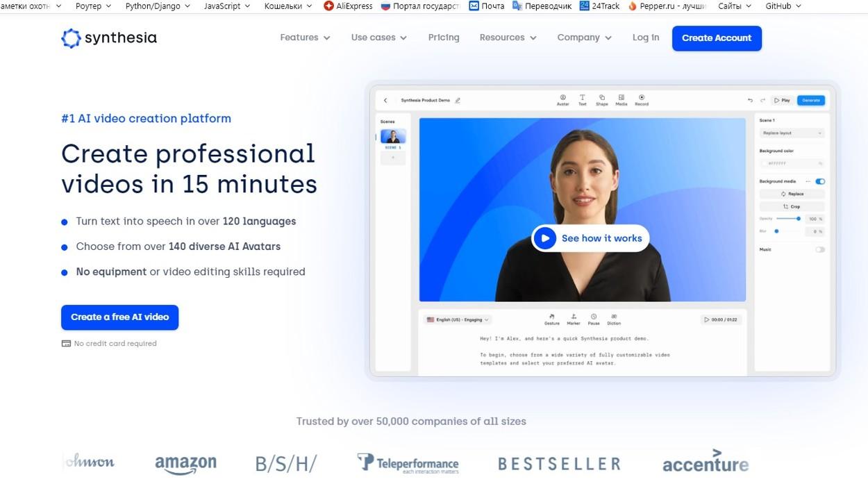Expand the Use cases dropdown menu
Screen dimensions: 868x500
[379, 37]
